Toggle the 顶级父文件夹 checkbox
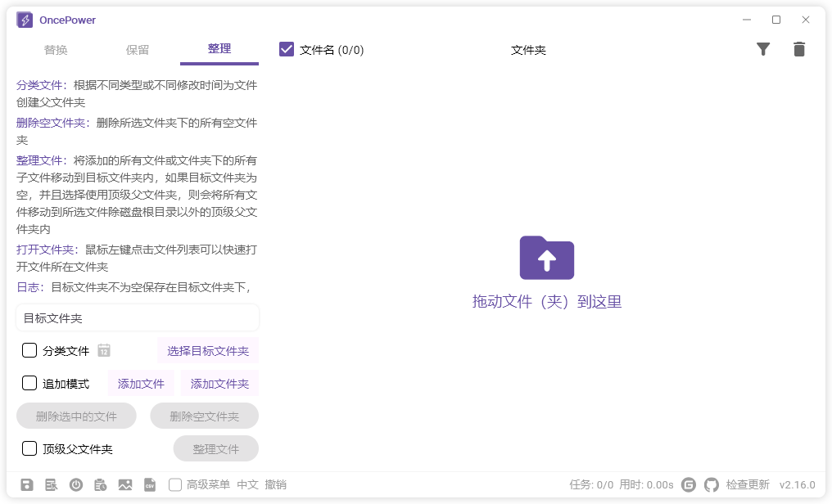Viewport: 832px width, 504px height. [x=29, y=448]
